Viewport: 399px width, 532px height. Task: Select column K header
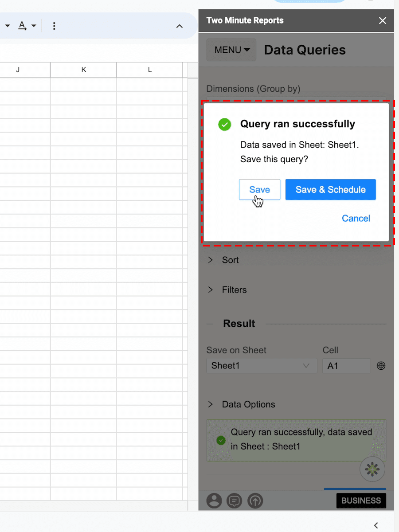click(84, 70)
